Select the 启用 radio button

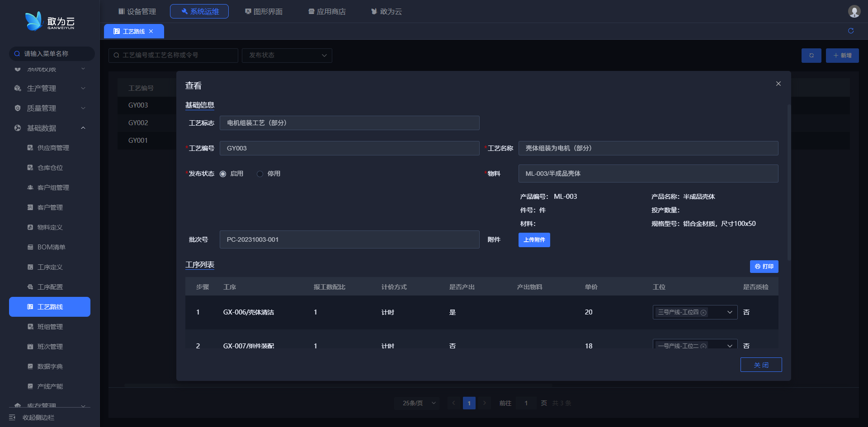pos(223,174)
